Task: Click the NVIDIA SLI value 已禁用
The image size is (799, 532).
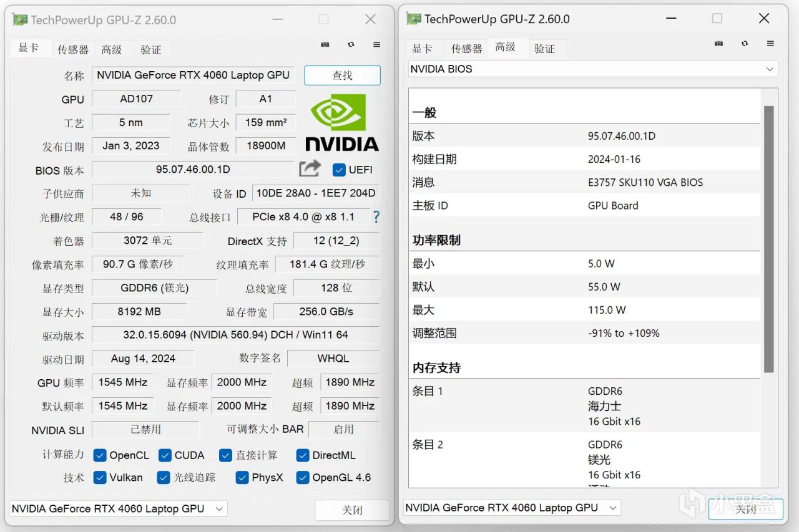Action: [145, 430]
